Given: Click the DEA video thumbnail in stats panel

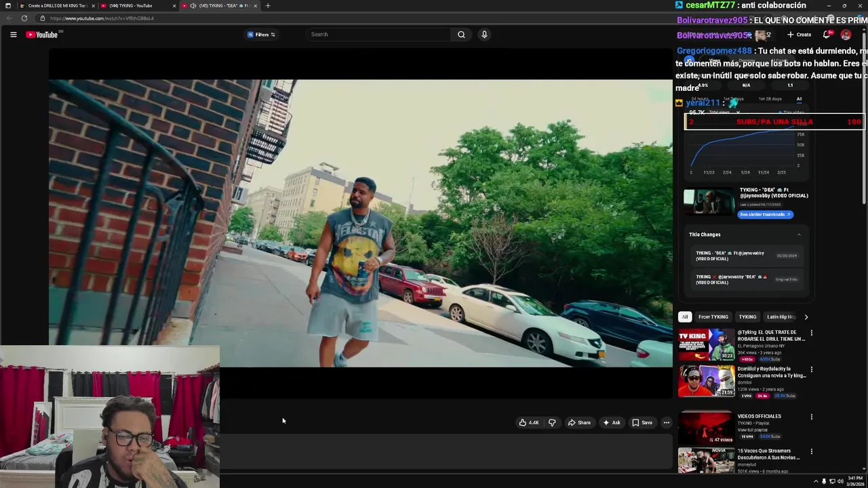Looking at the screenshot, I should click(x=709, y=201).
